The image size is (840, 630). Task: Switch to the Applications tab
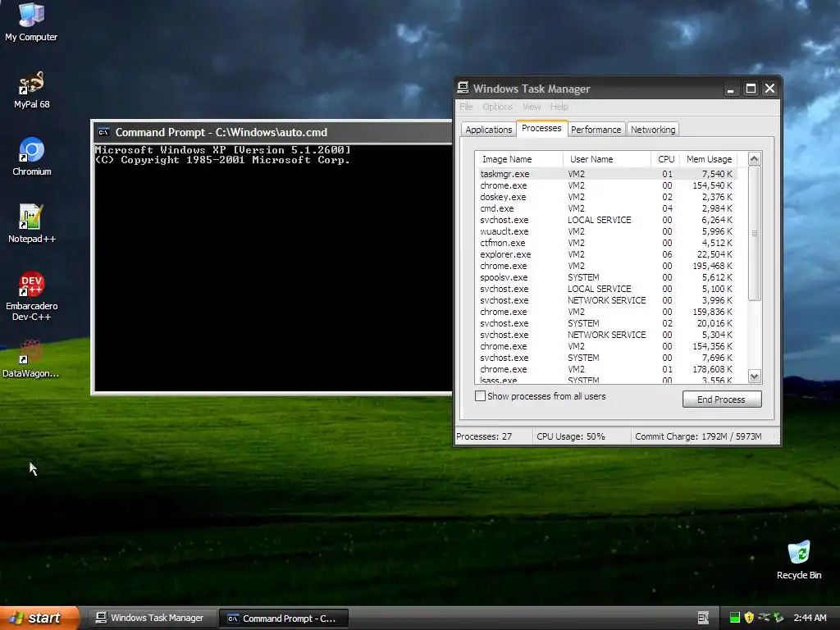click(x=489, y=130)
